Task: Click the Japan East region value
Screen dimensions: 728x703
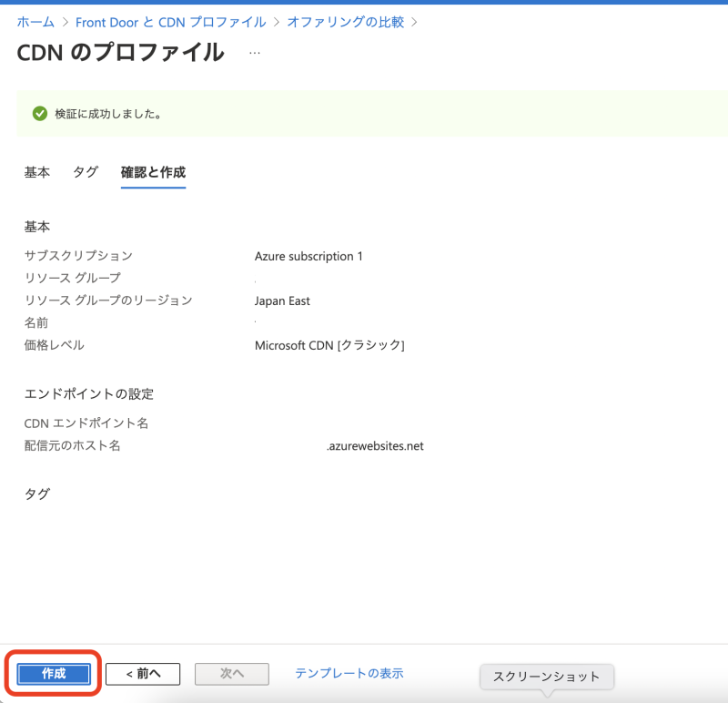Action: tap(283, 301)
